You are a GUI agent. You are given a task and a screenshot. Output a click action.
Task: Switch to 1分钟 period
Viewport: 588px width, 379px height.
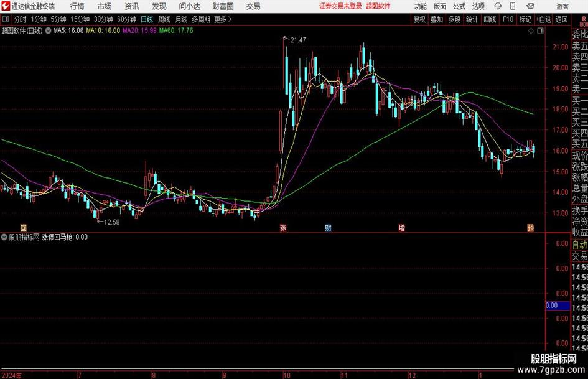(x=39, y=19)
